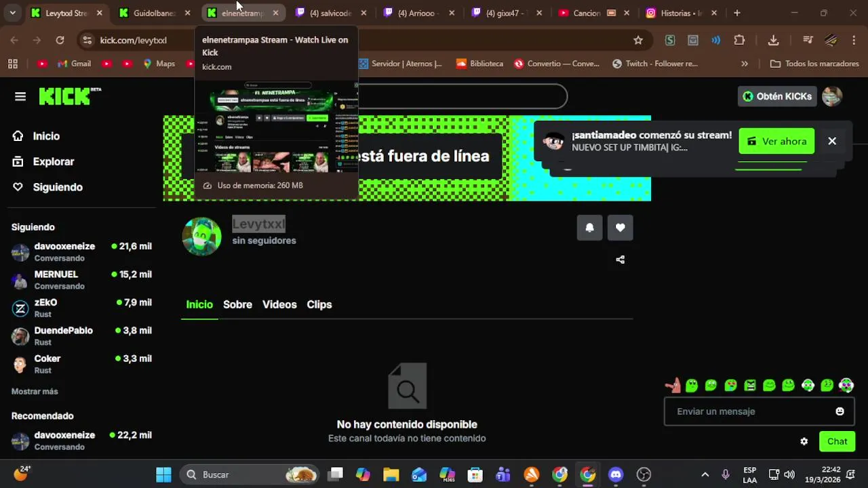Open Coker channel in sidebar
868x488 pixels.
[x=81, y=364]
